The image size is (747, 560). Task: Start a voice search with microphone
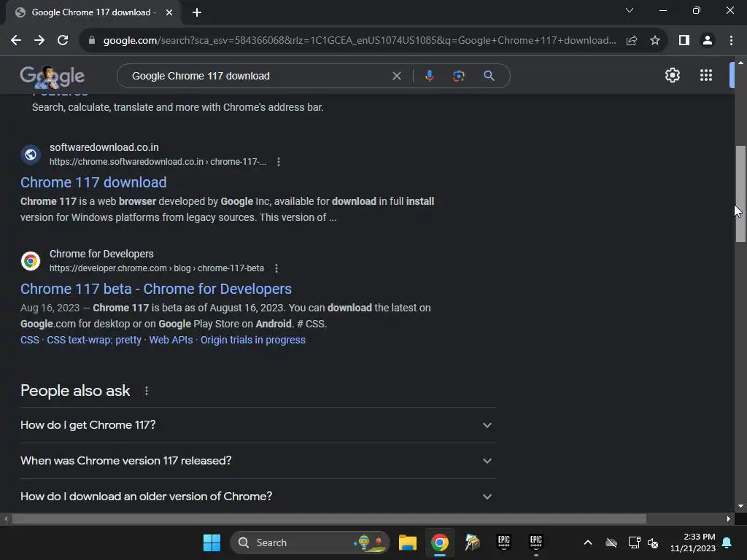click(x=429, y=76)
